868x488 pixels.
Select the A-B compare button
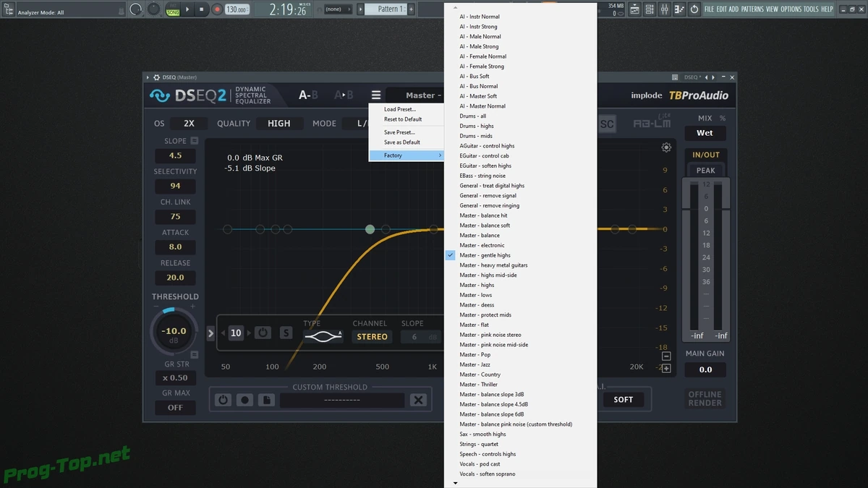click(x=308, y=95)
